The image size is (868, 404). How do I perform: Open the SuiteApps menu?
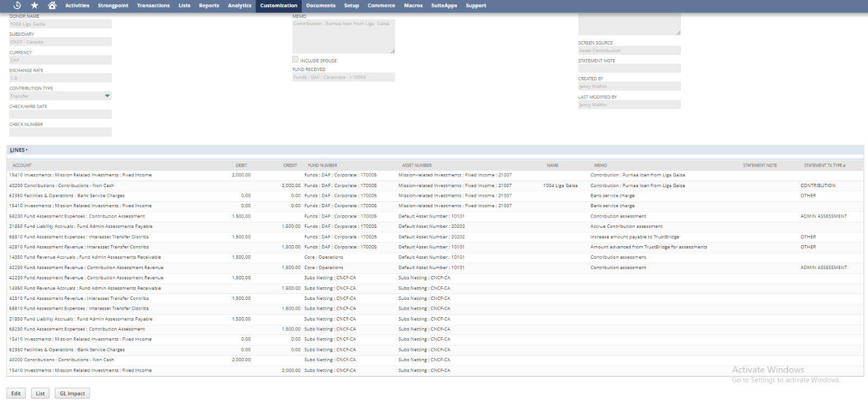(444, 5)
